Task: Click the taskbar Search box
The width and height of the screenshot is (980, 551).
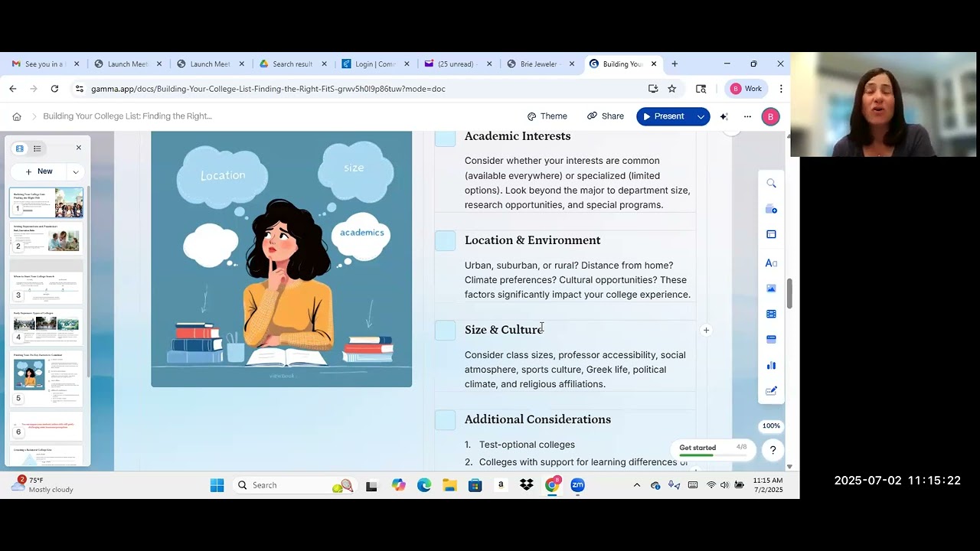Action: click(292, 485)
